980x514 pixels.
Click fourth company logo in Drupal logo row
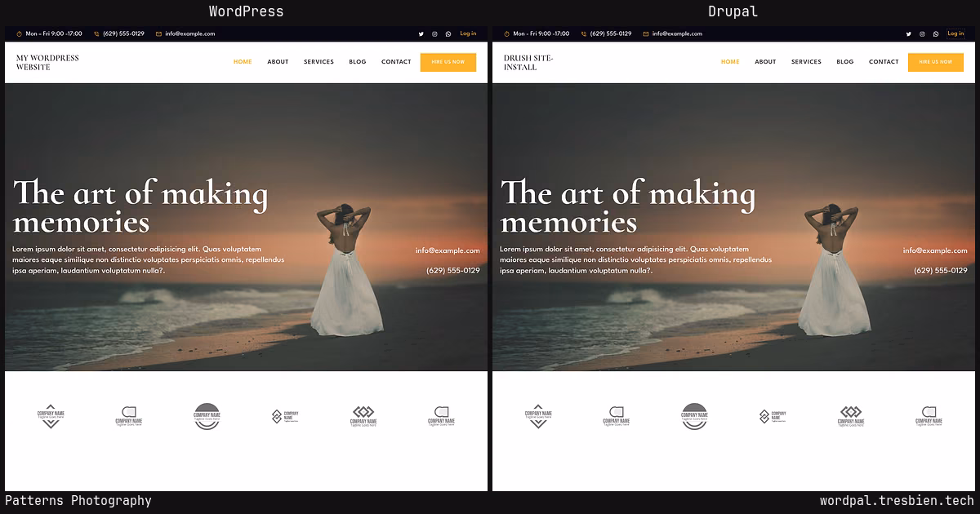tap(773, 416)
